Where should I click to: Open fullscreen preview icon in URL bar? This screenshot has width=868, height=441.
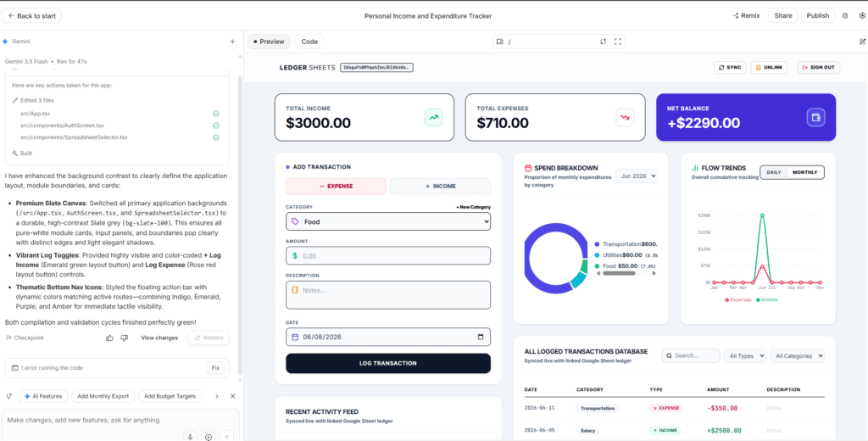pos(618,42)
